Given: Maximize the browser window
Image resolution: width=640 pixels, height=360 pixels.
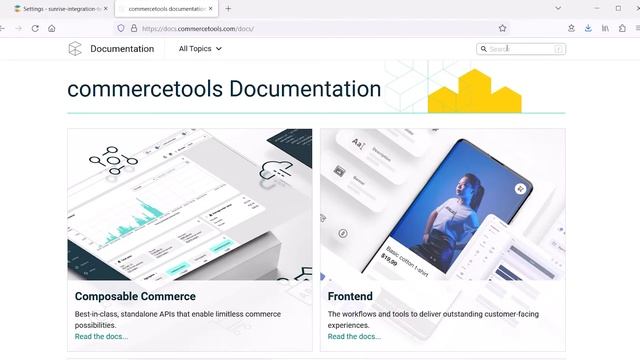Looking at the screenshot, I should [618, 8].
